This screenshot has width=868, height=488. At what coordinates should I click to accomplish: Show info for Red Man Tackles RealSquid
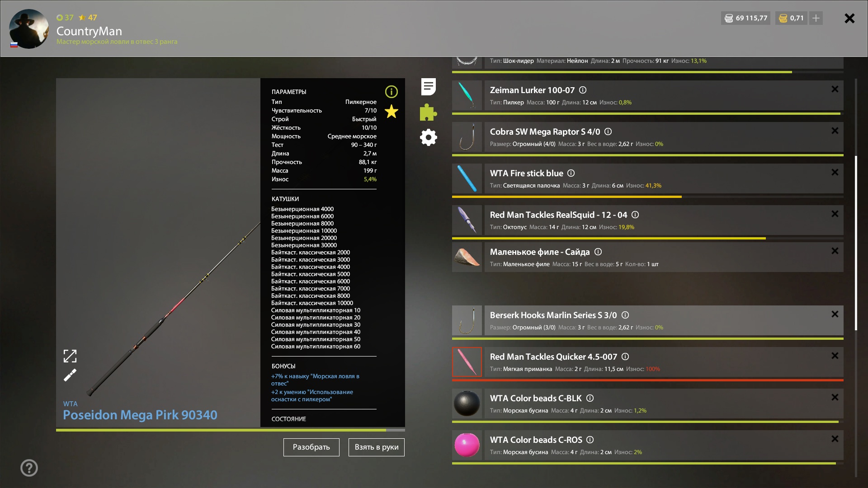tap(635, 215)
